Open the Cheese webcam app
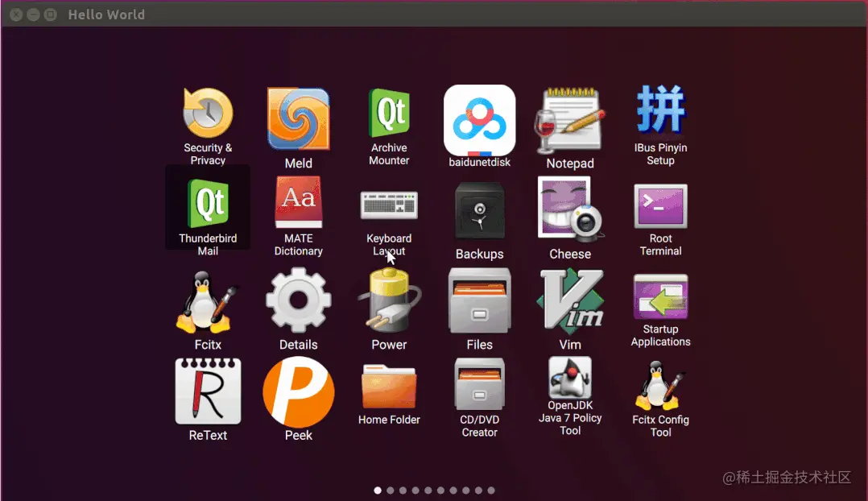The width and height of the screenshot is (868, 501). 570,209
